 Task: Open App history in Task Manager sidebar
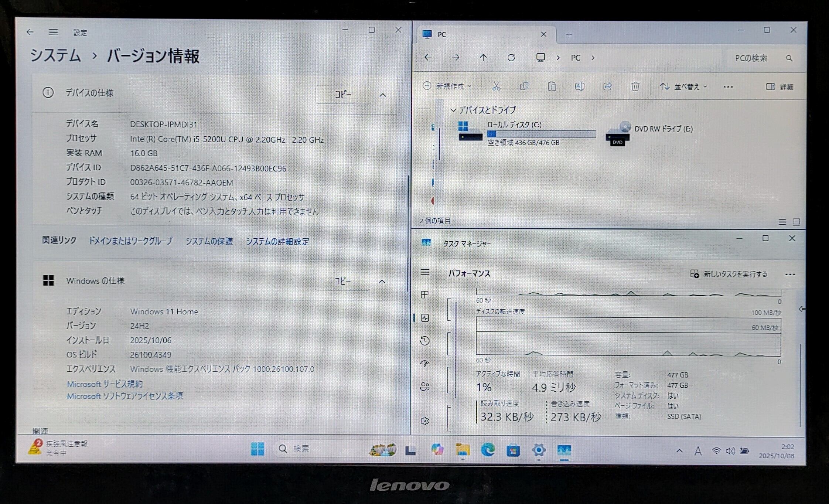coord(425,341)
